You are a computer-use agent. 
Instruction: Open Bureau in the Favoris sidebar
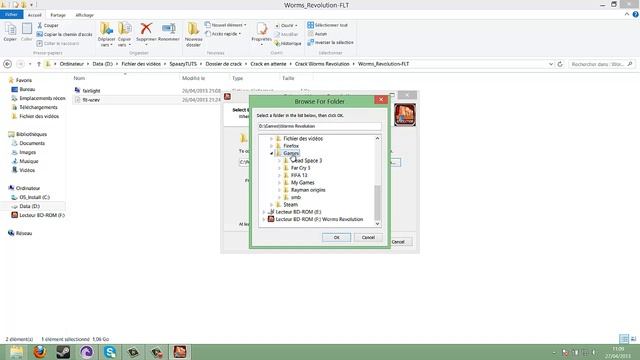[x=27, y=89]
